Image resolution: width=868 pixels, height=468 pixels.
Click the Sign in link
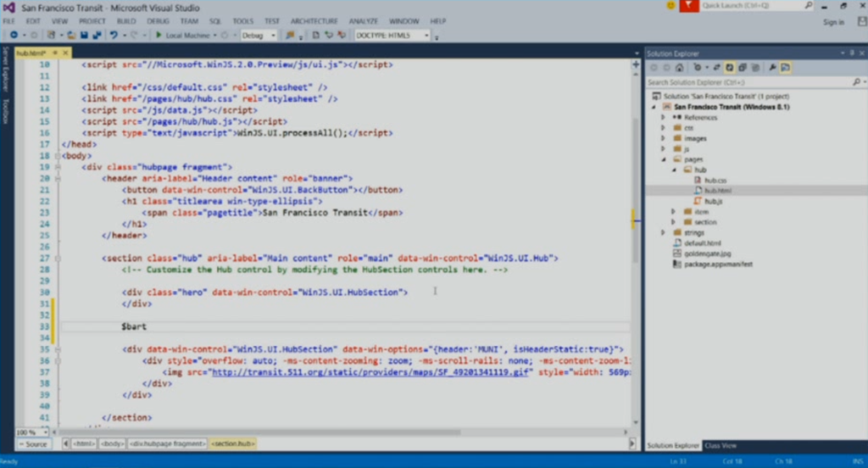click(834, 22)
